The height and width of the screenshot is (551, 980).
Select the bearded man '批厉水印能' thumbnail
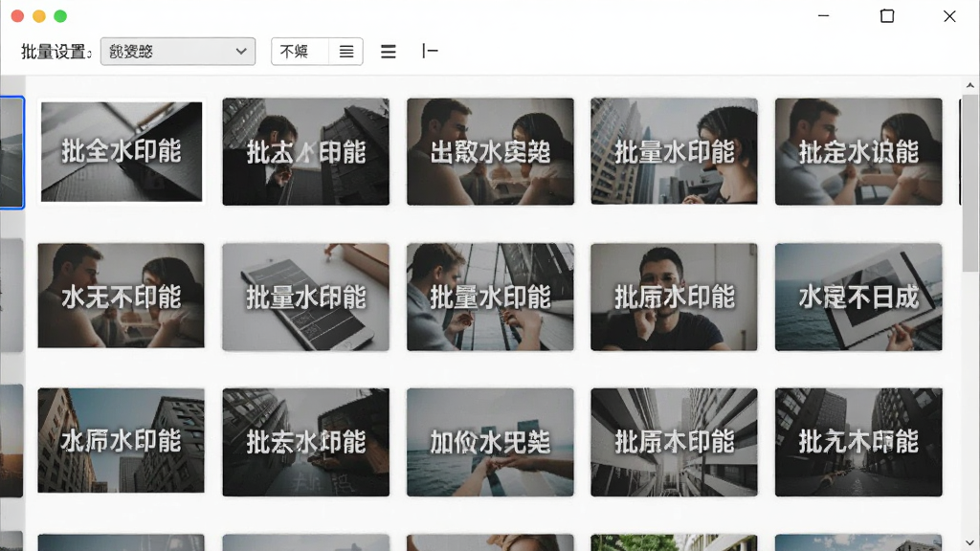coord(674,297)
